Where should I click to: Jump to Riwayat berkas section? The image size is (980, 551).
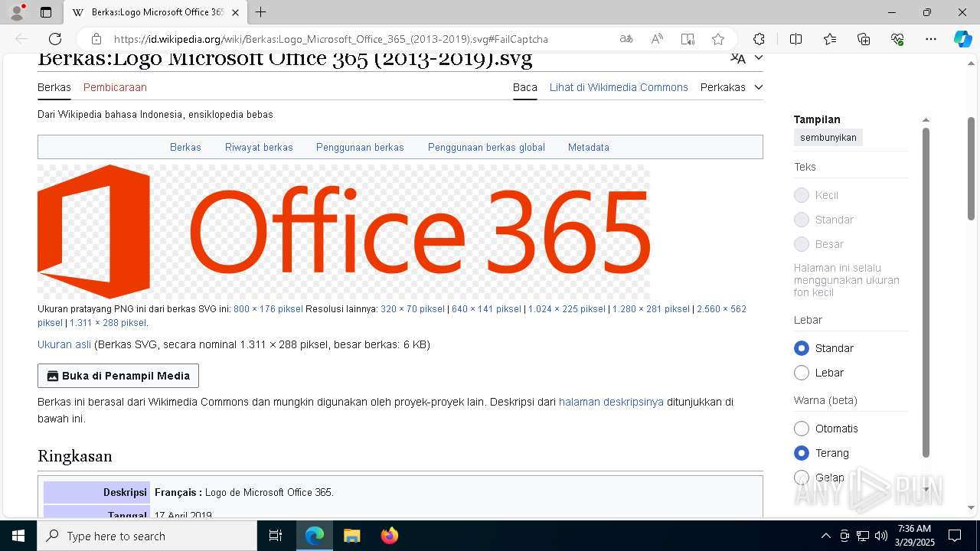(259, 147)
